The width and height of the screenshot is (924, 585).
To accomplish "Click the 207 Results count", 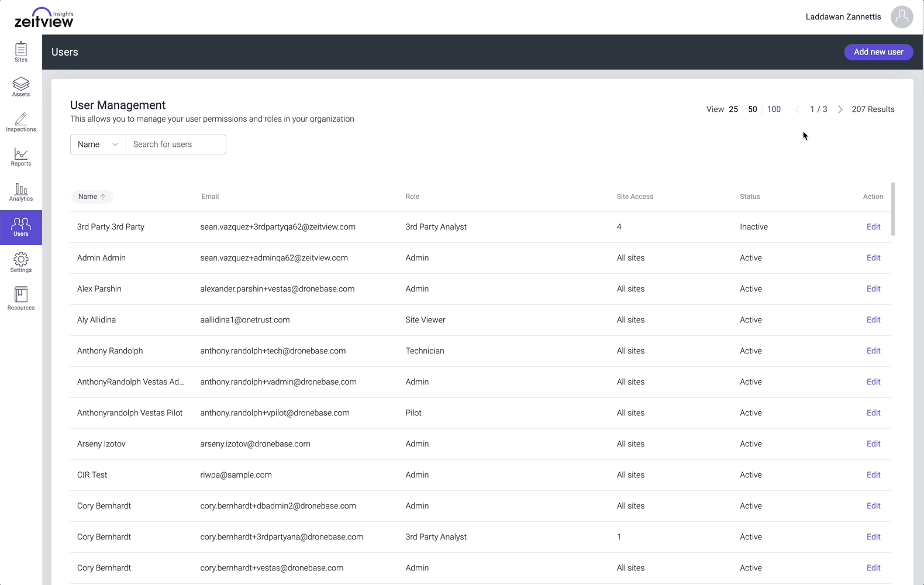I will [873, 109].
